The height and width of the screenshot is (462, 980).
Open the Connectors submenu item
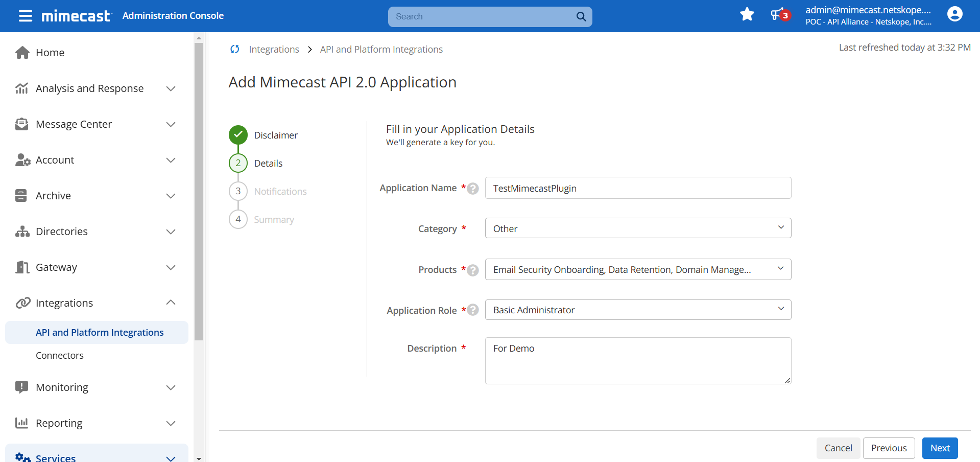tap(60, 355)
